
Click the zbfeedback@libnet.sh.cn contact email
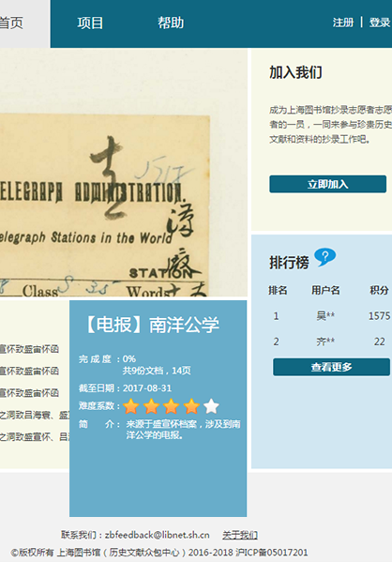157,535
